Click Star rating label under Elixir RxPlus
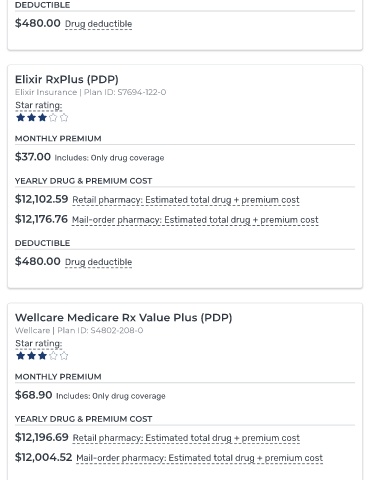 coord(39,105)
